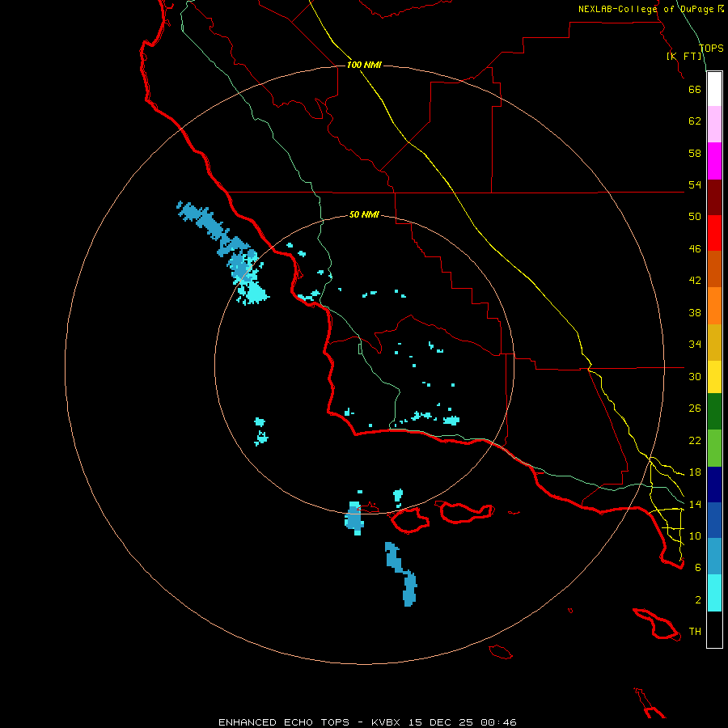The image size is (728, 728).
Task: Click the [K FT] units label
Action: point(684,56)
